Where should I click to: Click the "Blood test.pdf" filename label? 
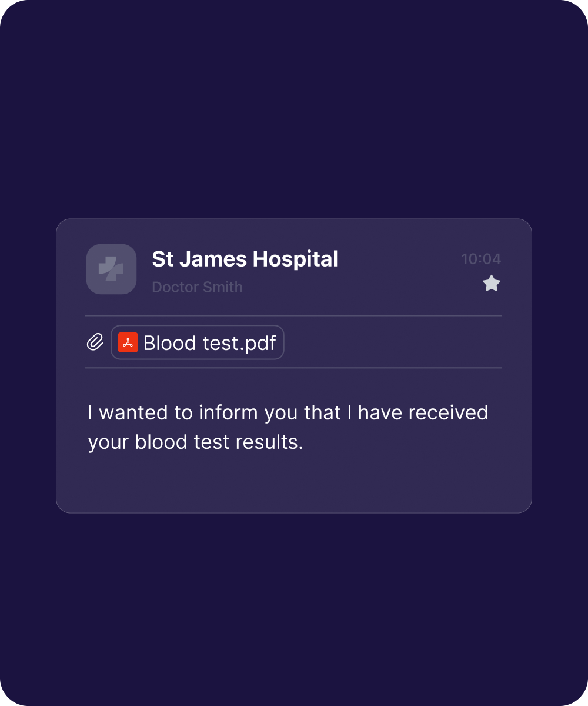pos(209,343)
